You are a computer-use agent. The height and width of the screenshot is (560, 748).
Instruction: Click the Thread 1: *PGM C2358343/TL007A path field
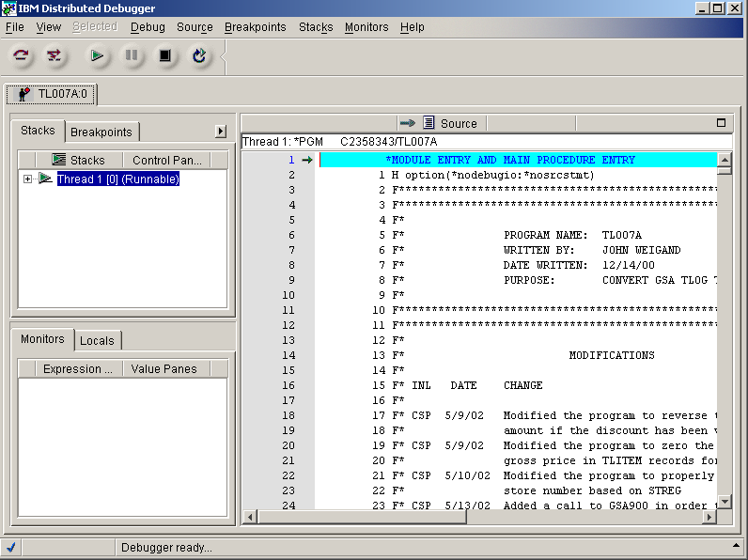(x=487, y=142)
